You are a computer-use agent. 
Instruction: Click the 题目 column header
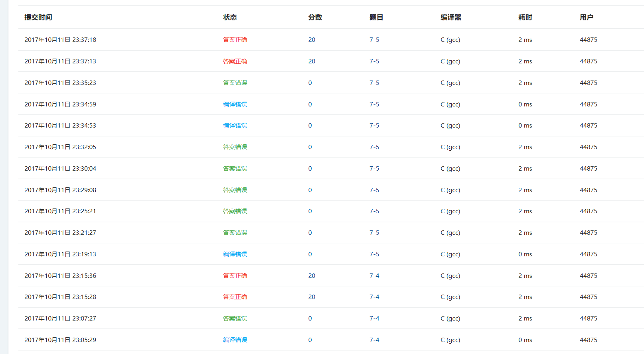click(x=376, y=18)
